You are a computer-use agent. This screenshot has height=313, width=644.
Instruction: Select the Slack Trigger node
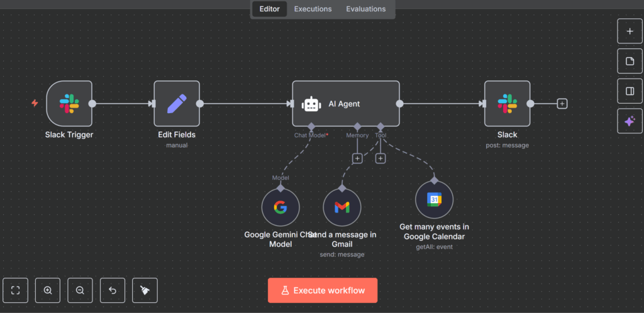click(69, 104)
